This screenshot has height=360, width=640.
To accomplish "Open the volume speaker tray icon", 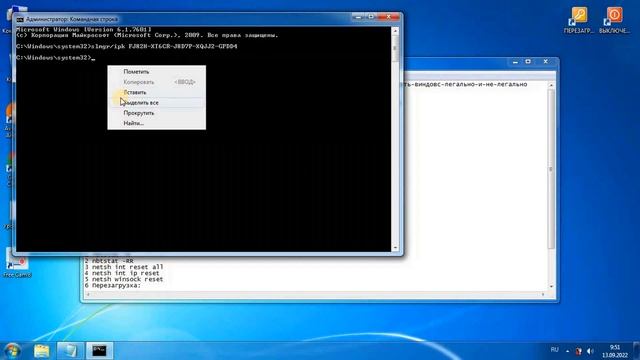I will 590,351.
